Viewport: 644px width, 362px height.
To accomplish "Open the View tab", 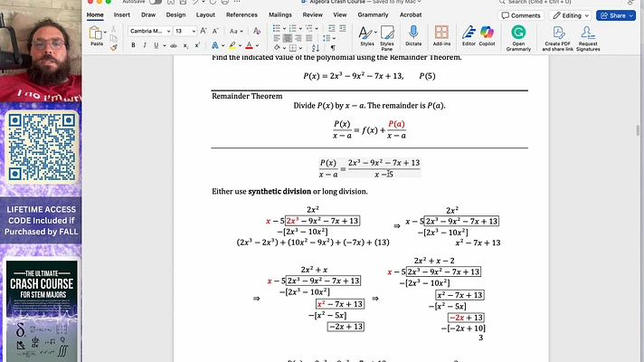I will [x=340, y=14].
